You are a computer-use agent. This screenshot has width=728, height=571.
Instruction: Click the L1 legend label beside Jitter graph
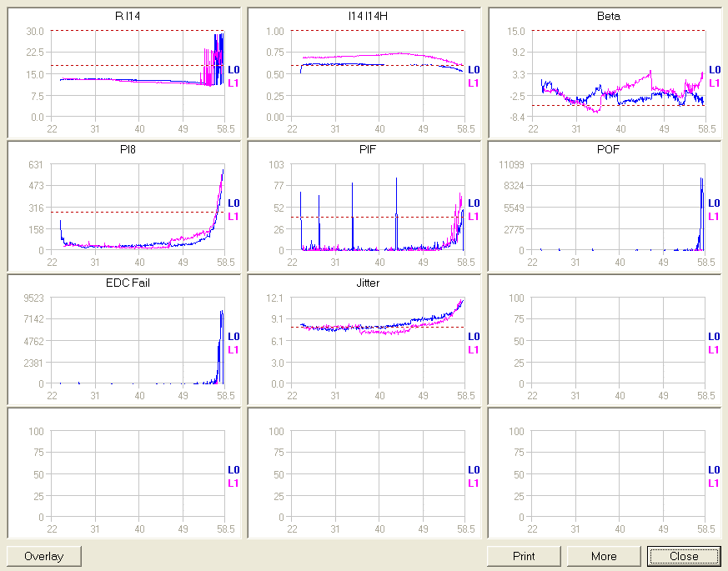[474, 350]
